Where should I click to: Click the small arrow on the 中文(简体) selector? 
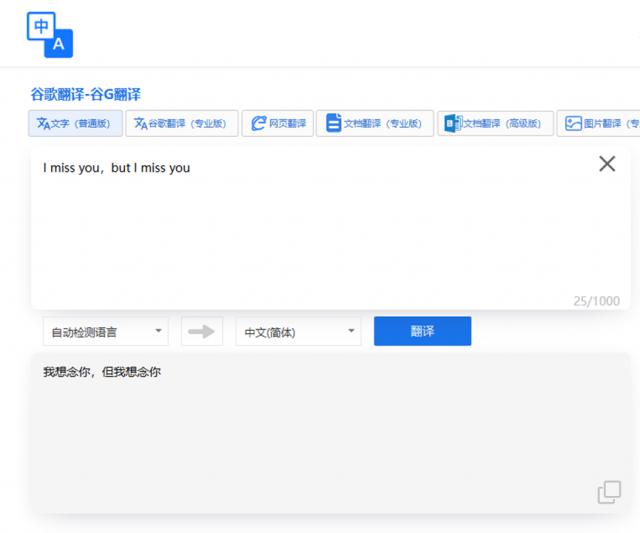(x=351, y=332)
